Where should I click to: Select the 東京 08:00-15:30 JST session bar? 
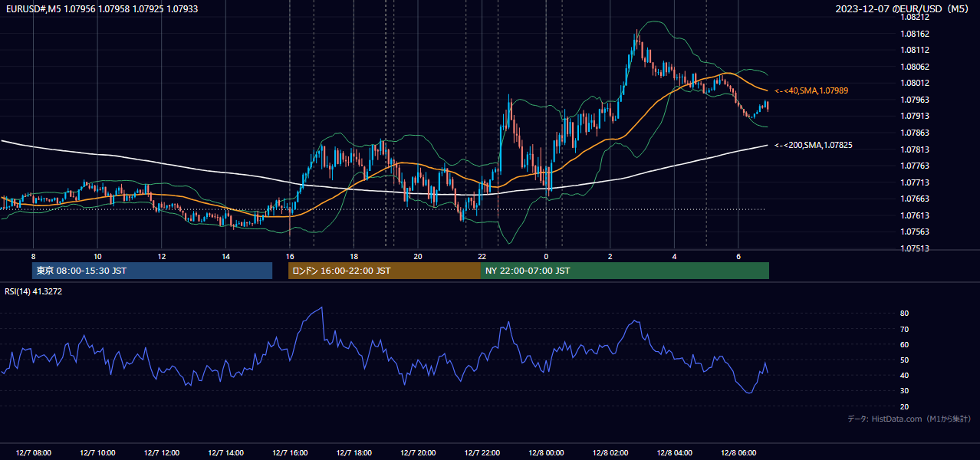[152, 271]
